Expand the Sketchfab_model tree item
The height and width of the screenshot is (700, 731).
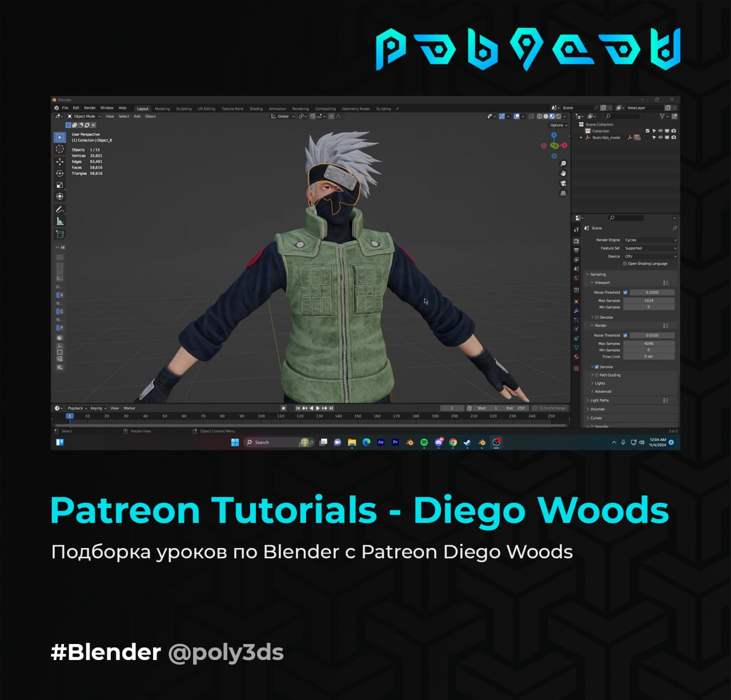coord(581,137)
